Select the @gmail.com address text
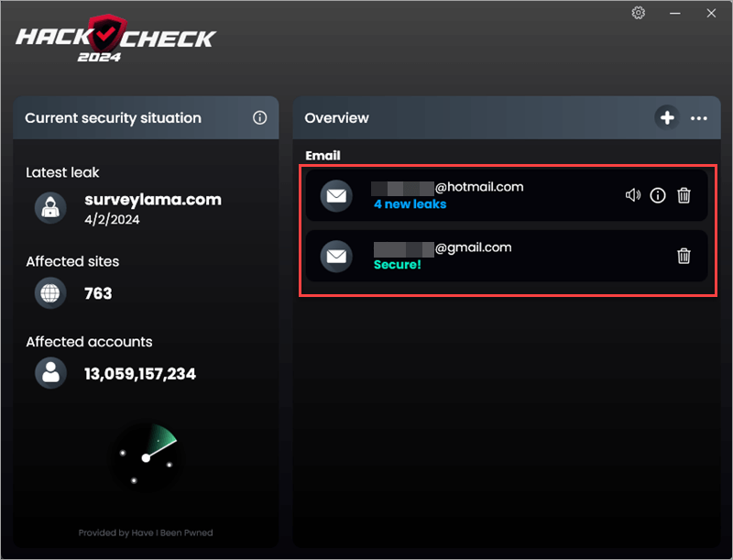The image size is (733, 560). [473, 247]
